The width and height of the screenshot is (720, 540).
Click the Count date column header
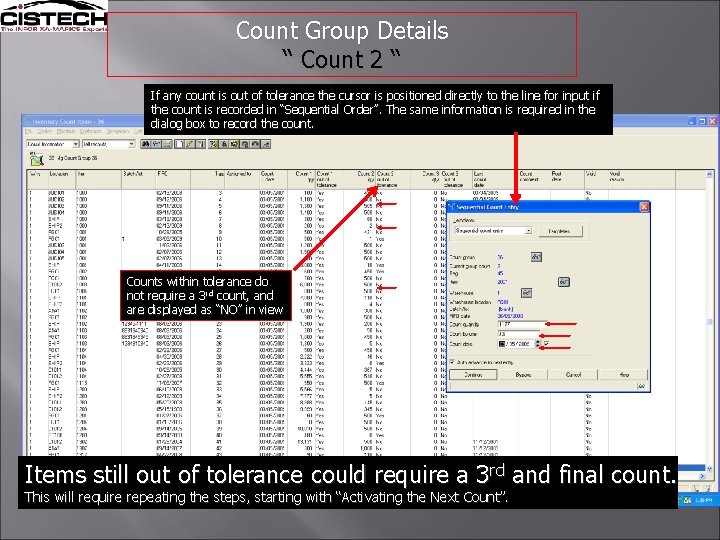(x=274, y=179)
